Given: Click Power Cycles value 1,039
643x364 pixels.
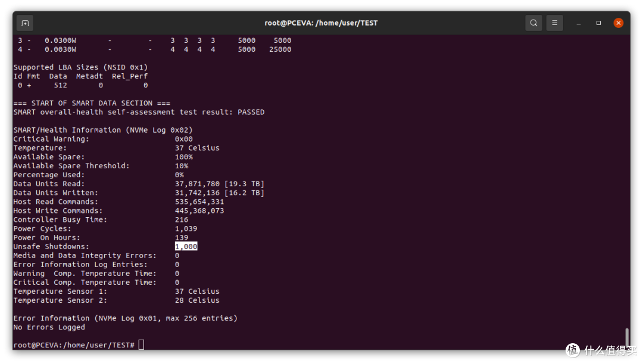Looking at the screenshot, I should tap(186, 228).
